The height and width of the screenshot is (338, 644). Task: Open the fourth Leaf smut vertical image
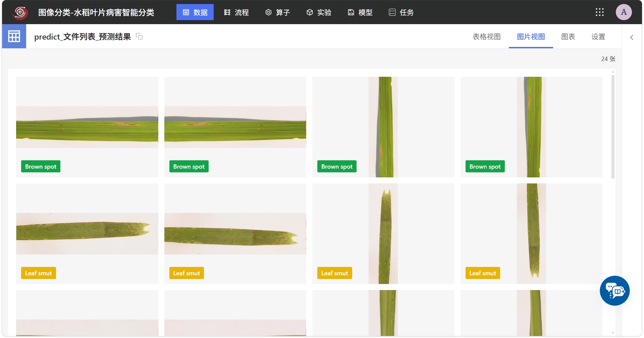531,234
